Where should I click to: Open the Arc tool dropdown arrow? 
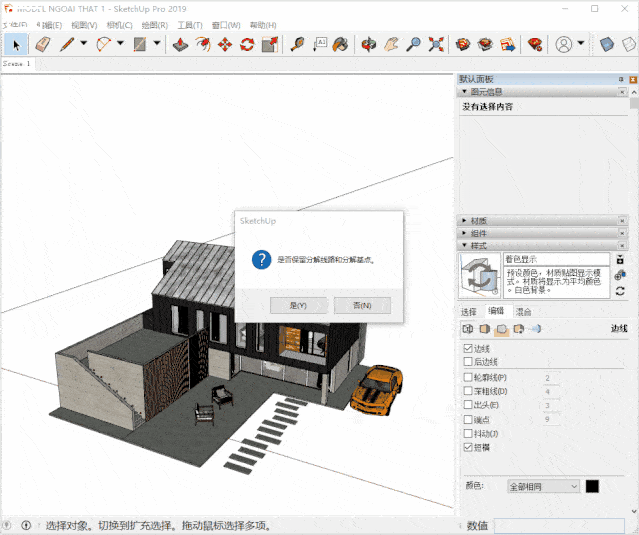point(121,43)
